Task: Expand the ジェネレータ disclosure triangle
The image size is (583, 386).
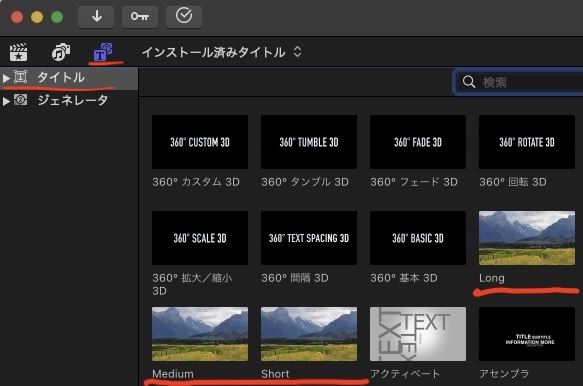Action: (x=6, y=101)
